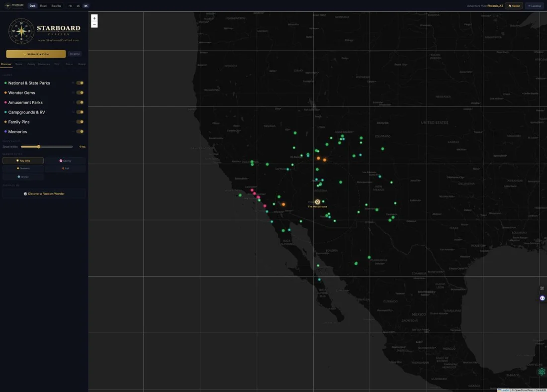
Task: Click the Center button in top bar
Action: (x=514, y=6)
